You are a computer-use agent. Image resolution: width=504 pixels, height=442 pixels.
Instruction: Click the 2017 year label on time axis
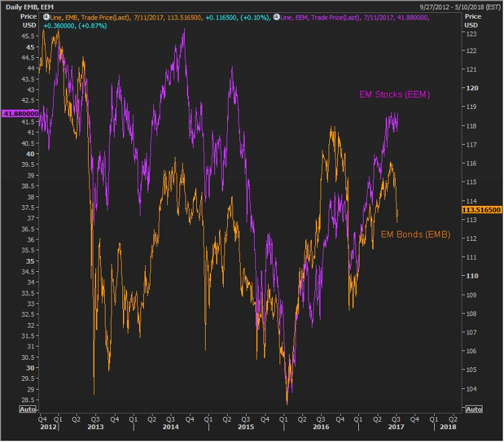pos(396,427)
